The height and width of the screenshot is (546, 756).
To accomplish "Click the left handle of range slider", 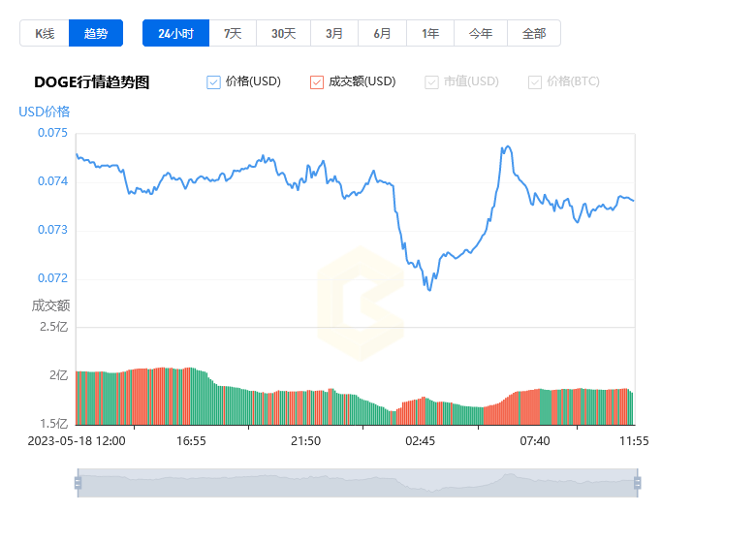I will (78, 483).
